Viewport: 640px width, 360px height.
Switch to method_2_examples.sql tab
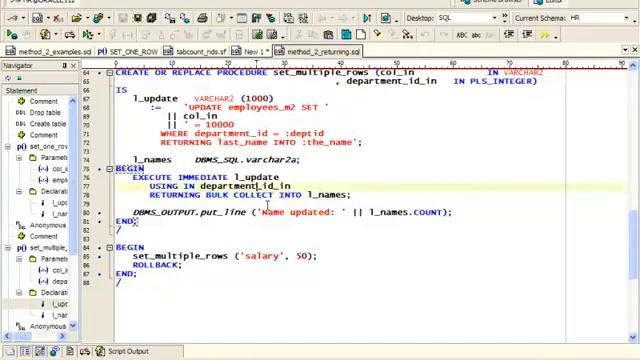click(x=48, y=52)
